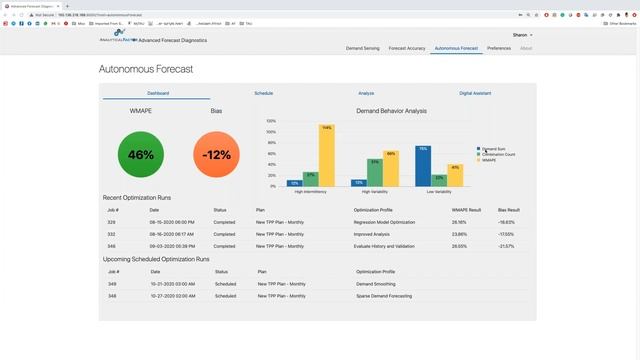This screenshot has height=360, width=640.
Task: Click the 'Sparse Demand Forecasting' profile cell
Action: click(384, 296)
